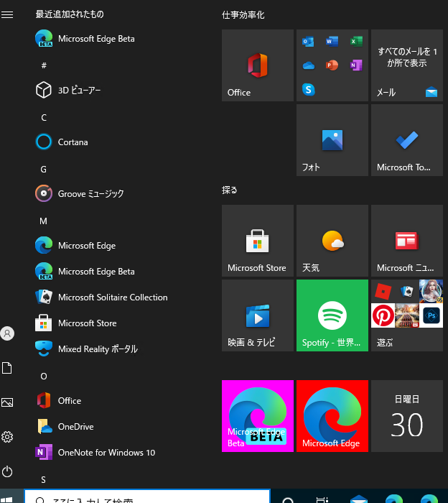Image resolution: width=448 pixels, height=503 pixels.
Task: Click the playing cards icon in the 遊ぶ tile
Action: (407, 291)
